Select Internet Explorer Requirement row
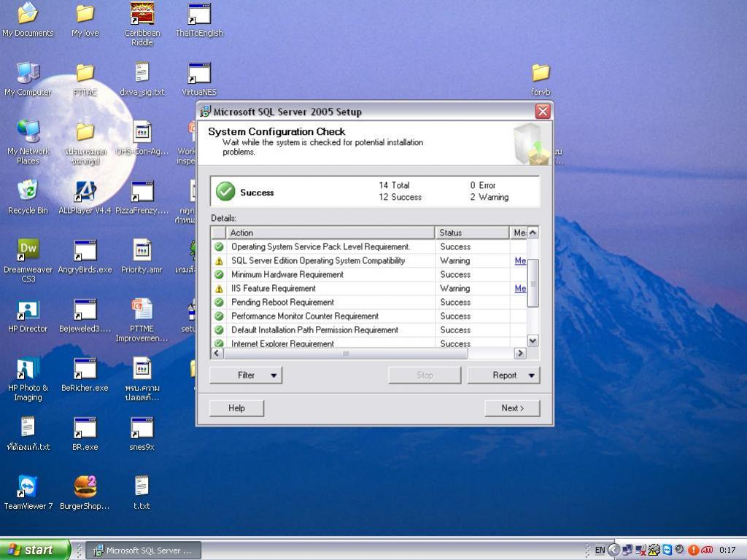This screenshot has width=747, height=560. (x=369, y=343)
